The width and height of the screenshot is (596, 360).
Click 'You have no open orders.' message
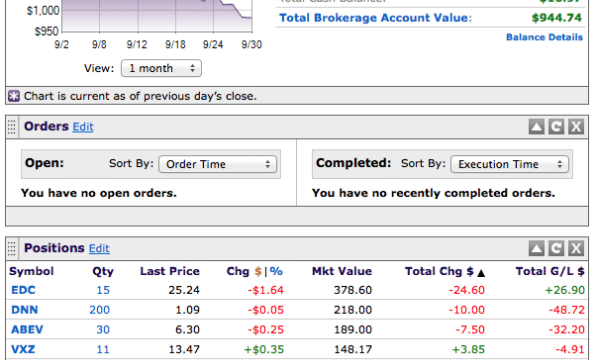click(x=99, y=193)
